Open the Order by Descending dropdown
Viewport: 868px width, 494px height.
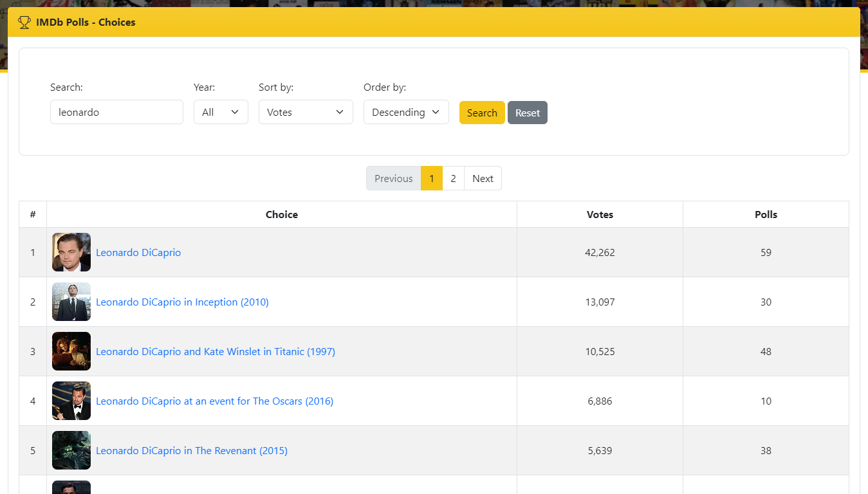406,112
